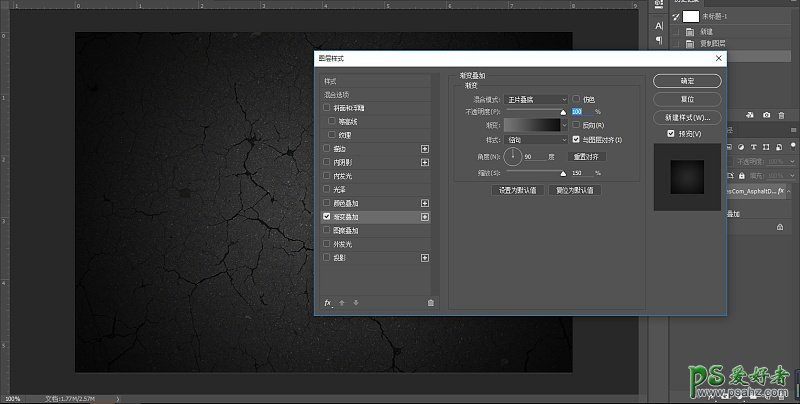800x404 pixels.
Task: Click the 缩放 scale value field
Action: point(580,173)
